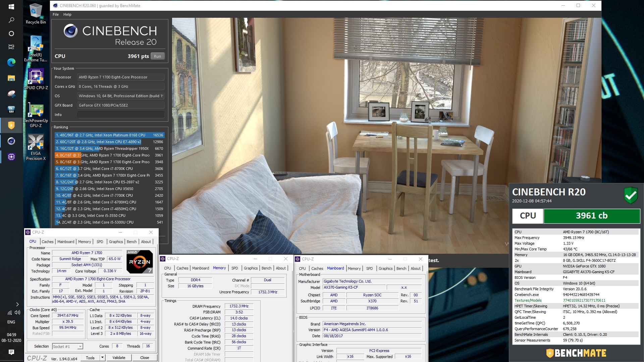Open Graphics tab in mainboard CPU-Z window
The image size is (644, 362).
pyautogui.click(x=385, y=268)
